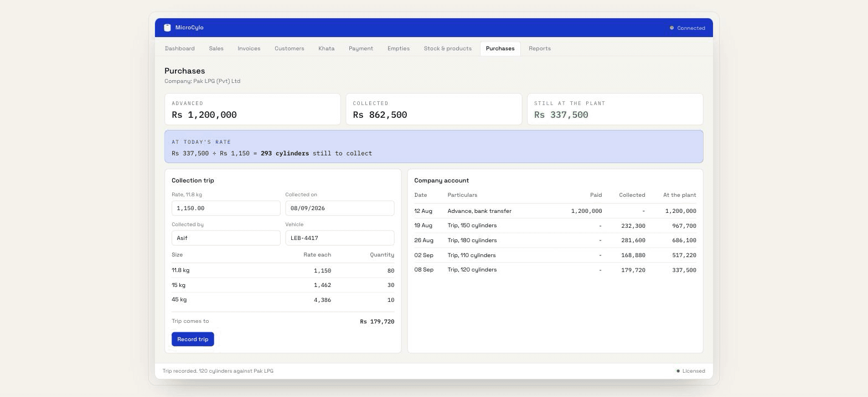
Task: Click quantity 80 for 11.8 kg
Action: coord(391,271)
